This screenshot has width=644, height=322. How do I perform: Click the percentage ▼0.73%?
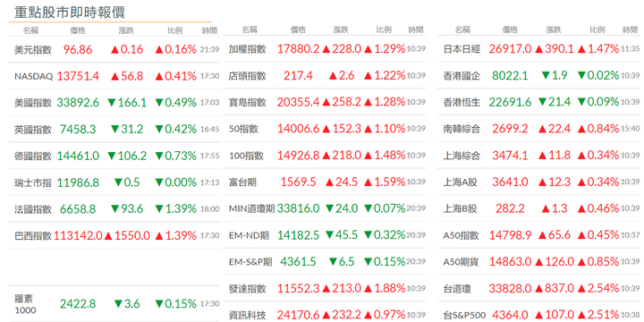click(176, 156)
